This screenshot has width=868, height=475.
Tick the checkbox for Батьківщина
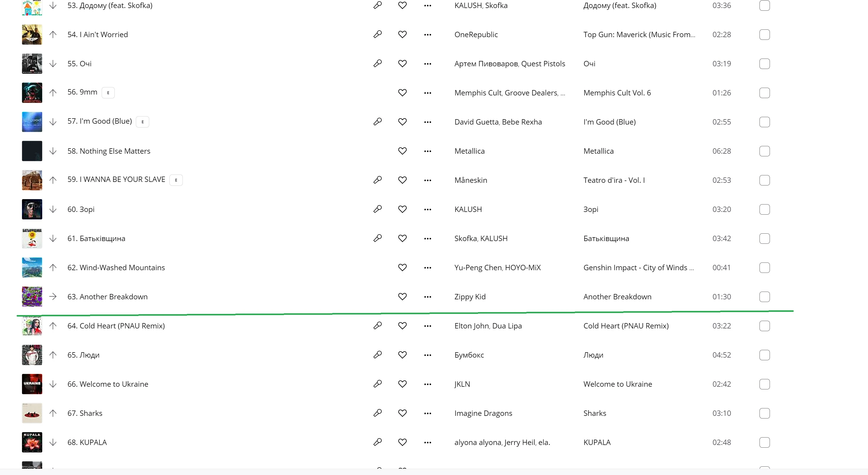pos(764,238)
